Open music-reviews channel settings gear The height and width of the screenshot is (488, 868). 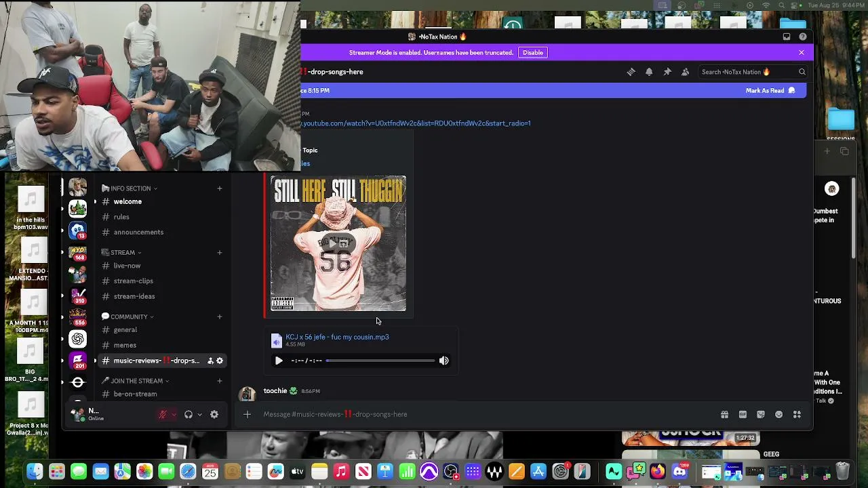[x=220, y=361]
